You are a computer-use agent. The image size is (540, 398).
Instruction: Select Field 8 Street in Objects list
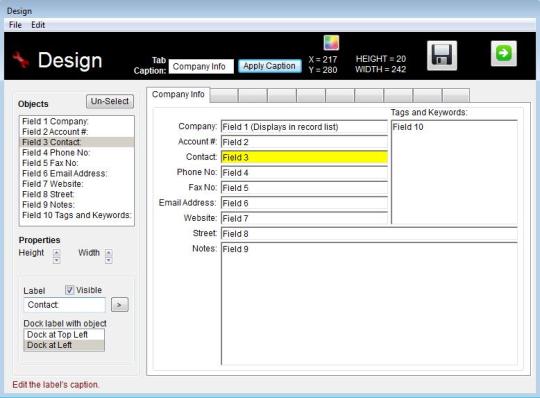click(x=76, y=194)
